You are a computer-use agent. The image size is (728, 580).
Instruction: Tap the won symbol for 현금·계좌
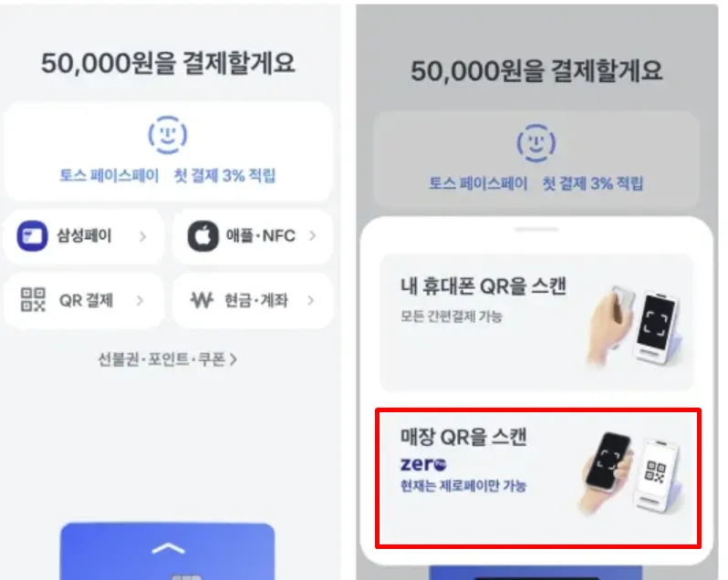coord(202,300)
